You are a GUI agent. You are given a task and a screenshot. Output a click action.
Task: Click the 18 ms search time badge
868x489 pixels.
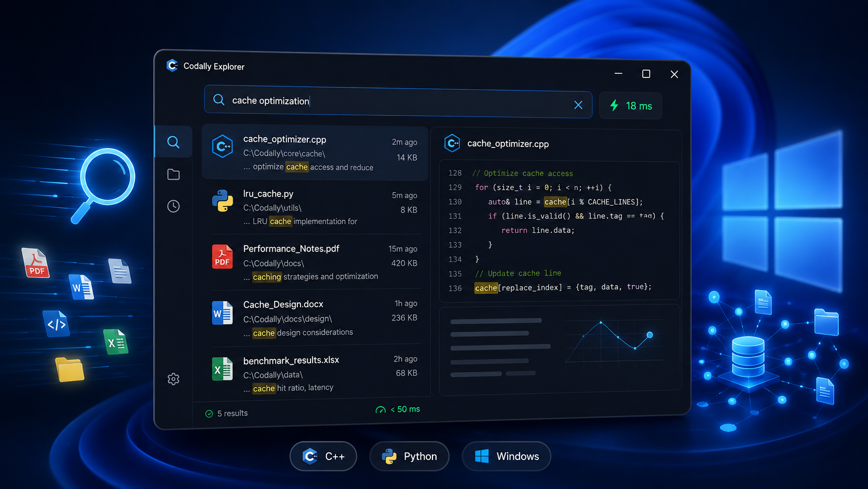coord(631,105)
